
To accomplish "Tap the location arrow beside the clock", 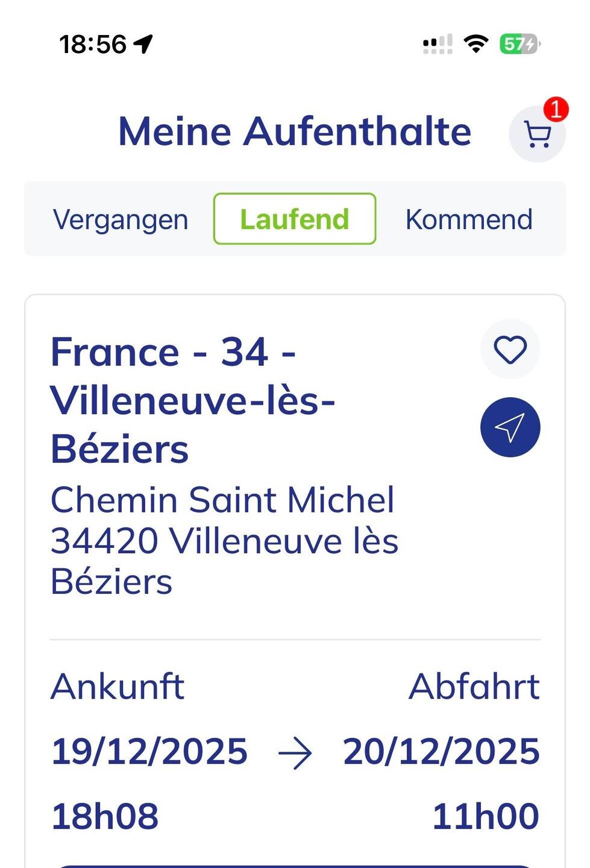I will coord(143,44).
